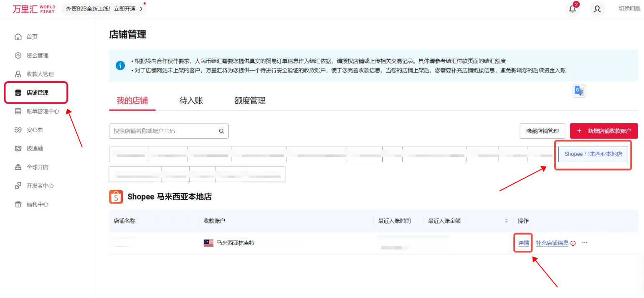Screen dimensions: 644x298
Task: Open the notification bell with 2 alerts
Action: [572, 9]
